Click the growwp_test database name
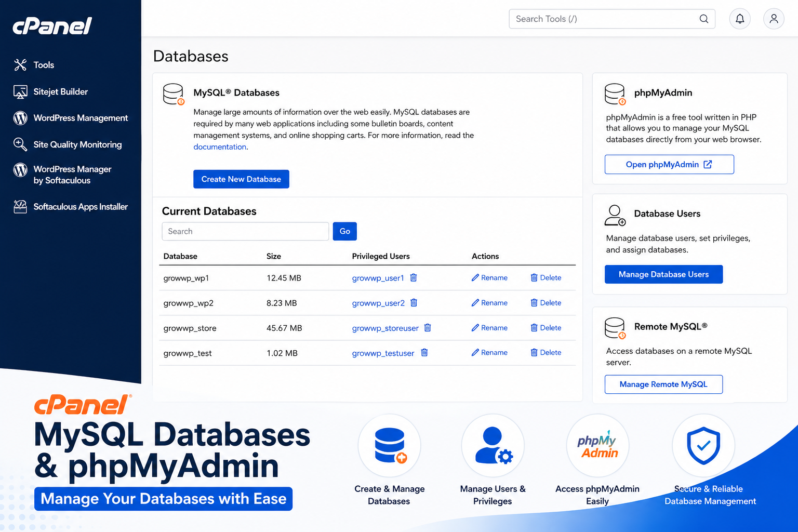 188,353
